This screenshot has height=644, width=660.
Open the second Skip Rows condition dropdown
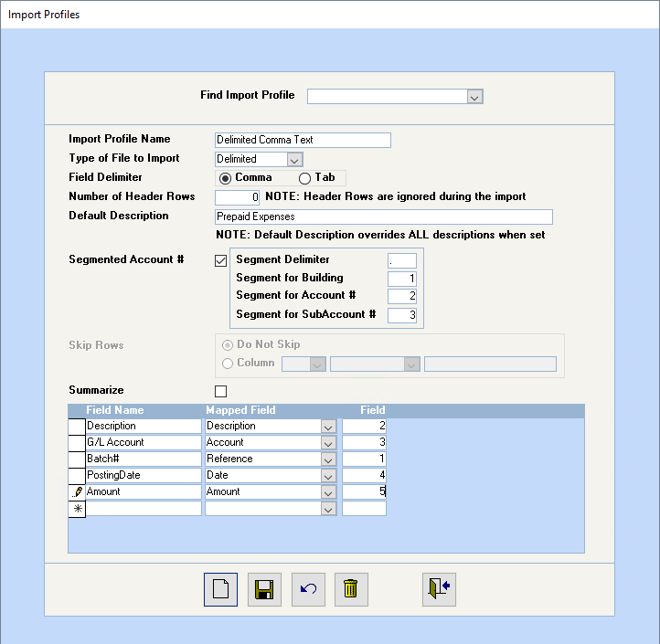pos(411,364)
